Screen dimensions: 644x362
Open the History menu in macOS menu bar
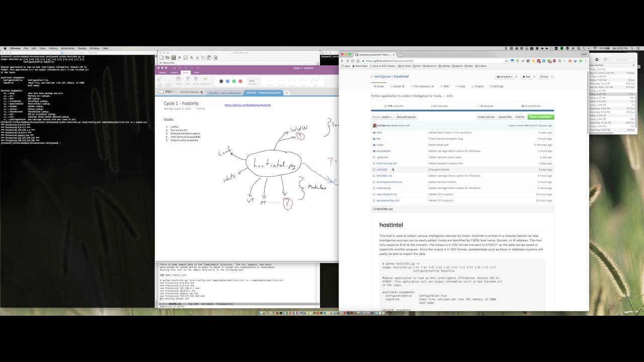pyautogui.click(x=53, y=48)
